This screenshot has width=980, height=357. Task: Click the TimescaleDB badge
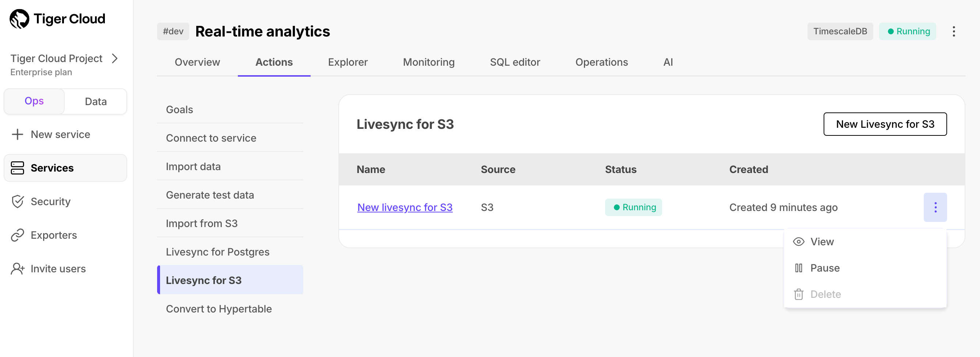tap(840, 31)
